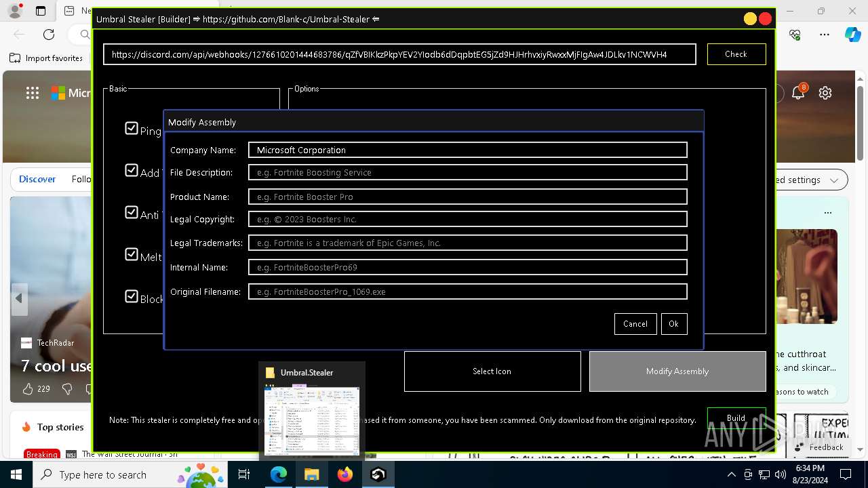Click the Legal Trademarks field
This screenshot has width=868, height=488.
tap(468, 243)
